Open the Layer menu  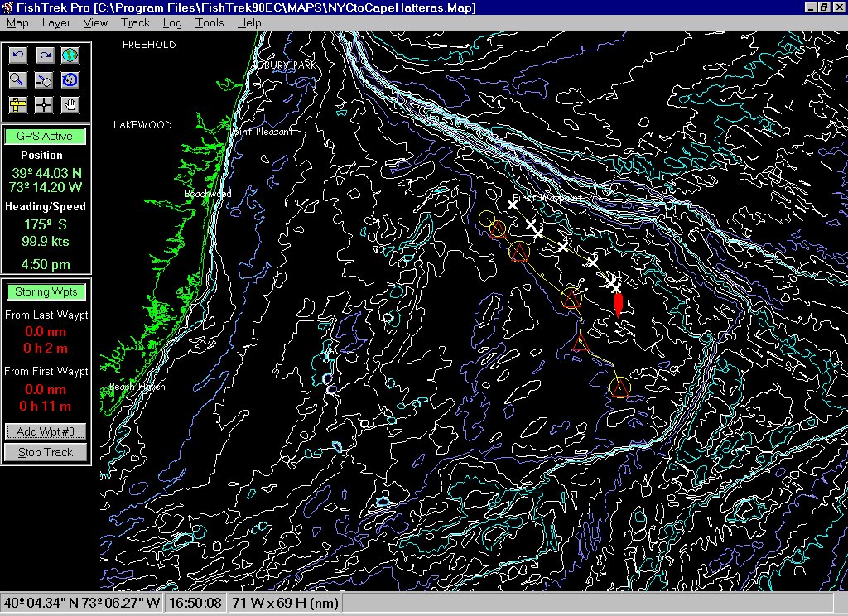[56, 22]
